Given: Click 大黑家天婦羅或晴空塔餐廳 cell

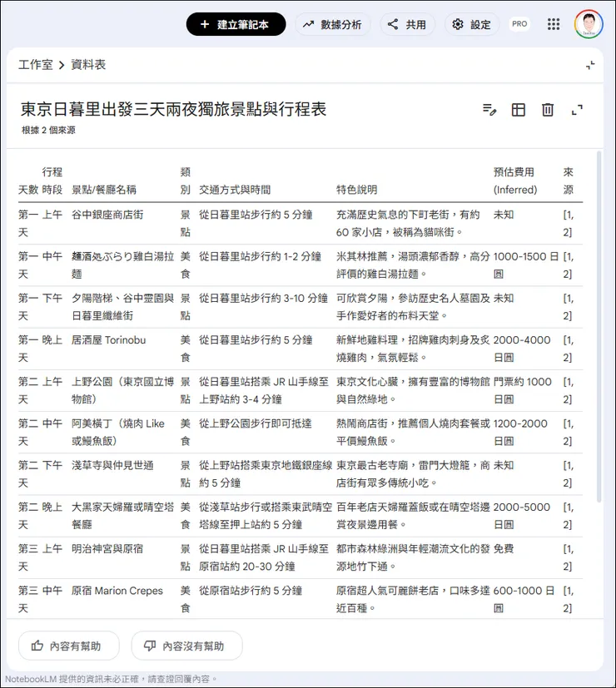Looking at the screenshot, I should (x=122, y=516).
